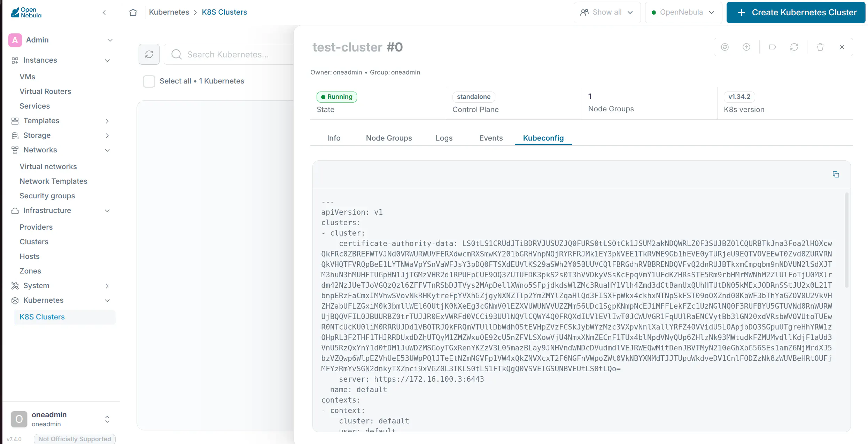Viewport: 868px width, 444px height.
Task: Click the plus icon on Create Kubernetes Cluster
Action: (742, 13)
